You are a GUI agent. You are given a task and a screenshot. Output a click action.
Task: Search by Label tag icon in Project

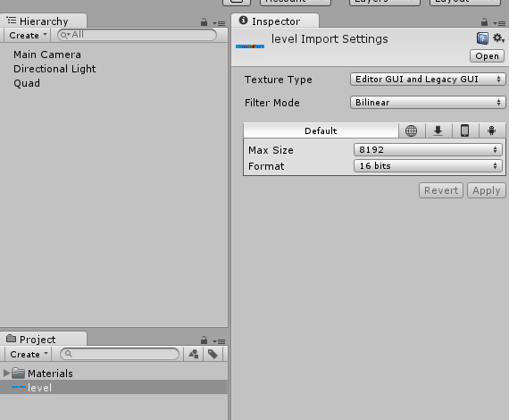click(213, 354)
